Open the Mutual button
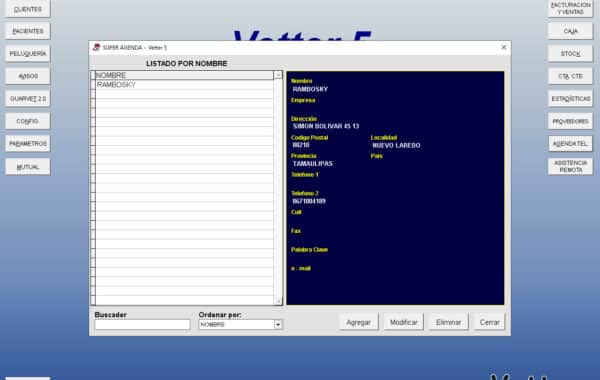 [x=28, y=167]
